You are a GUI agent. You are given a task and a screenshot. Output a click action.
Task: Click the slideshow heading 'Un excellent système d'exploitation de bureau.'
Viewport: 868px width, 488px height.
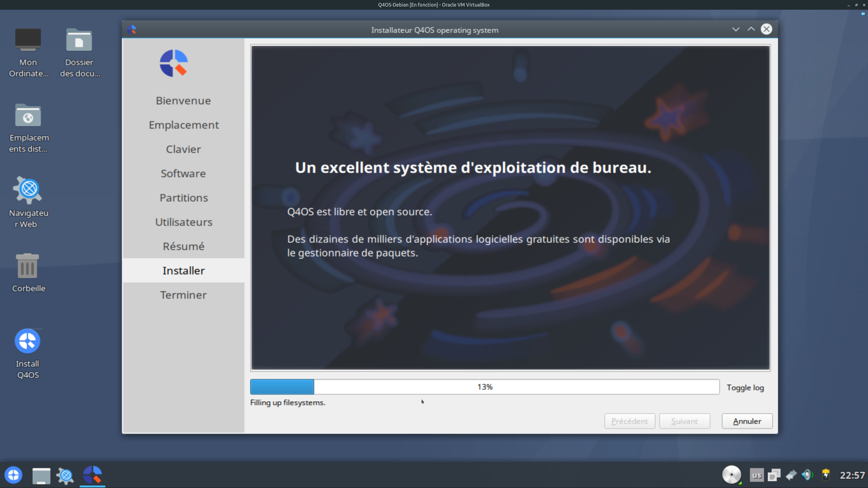coord(473,167)
